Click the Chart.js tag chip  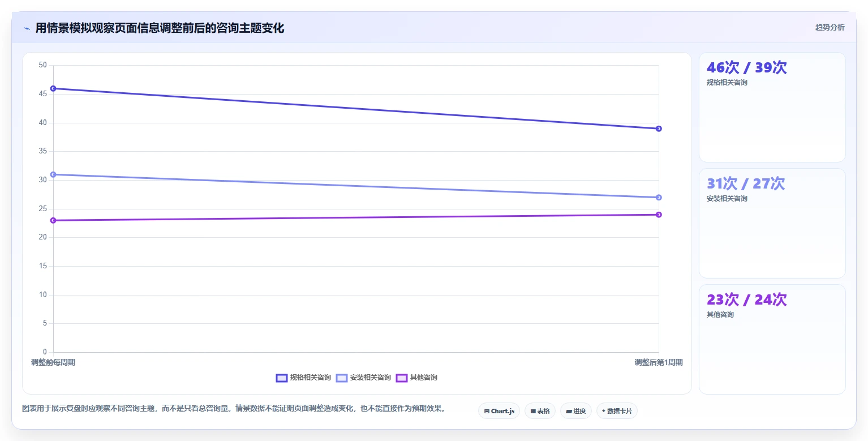[499, 411]
